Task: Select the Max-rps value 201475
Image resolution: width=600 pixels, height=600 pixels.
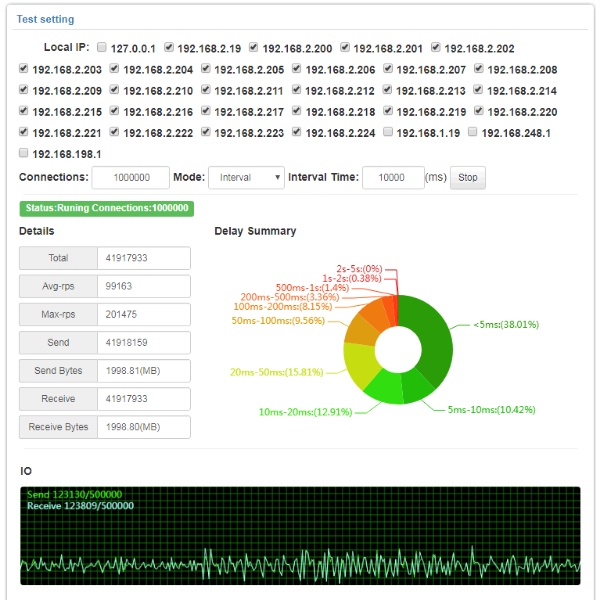Action: tap(144, 315)
